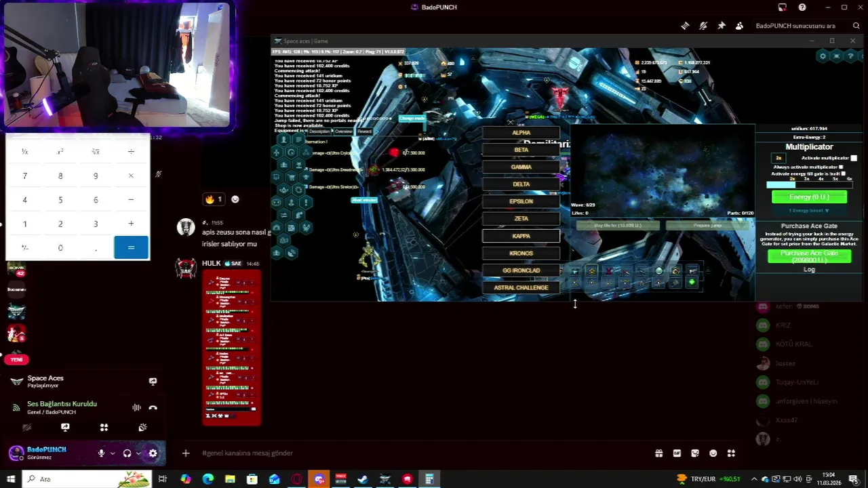This screenshot has width=868, height=488.
Task: Click the green Energy button
Action: tap(809, 197)
